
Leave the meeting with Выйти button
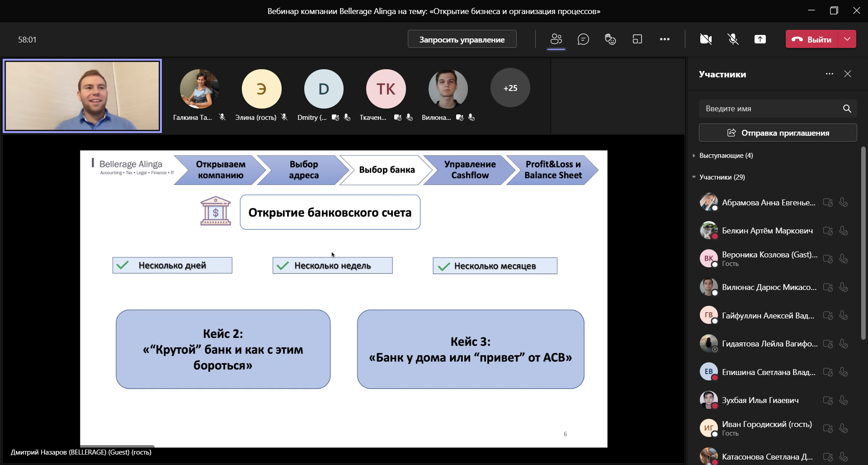pos(812,39)
